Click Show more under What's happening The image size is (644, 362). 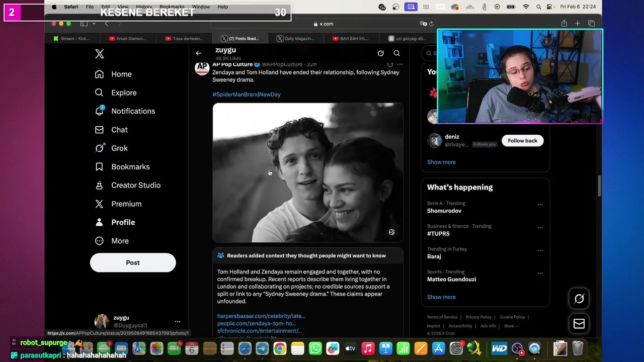coord(441,297)
